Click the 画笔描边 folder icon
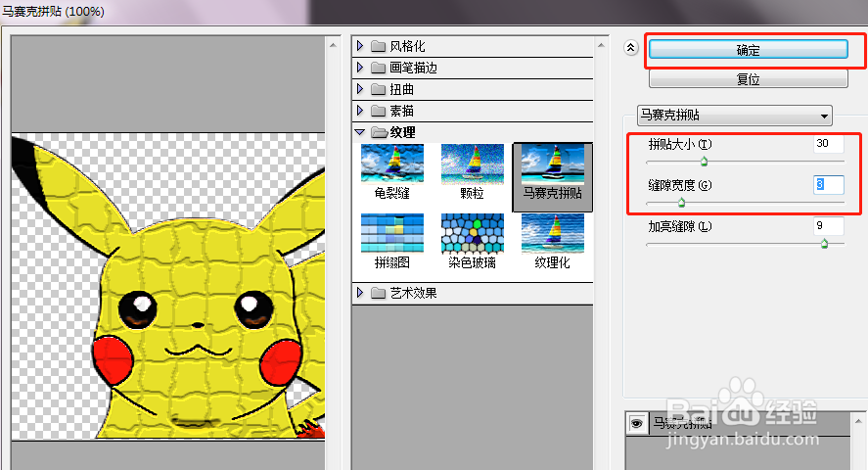This screenshot has width=868, height=470. [379, 68]
